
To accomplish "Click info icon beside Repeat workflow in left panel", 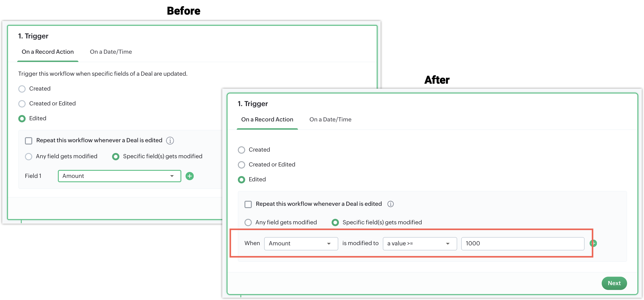I will [x=170, y=140].
